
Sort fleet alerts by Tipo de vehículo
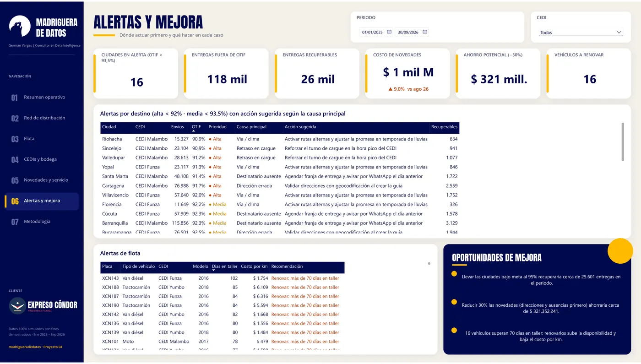pyautogui.click(x=139, y=266)
